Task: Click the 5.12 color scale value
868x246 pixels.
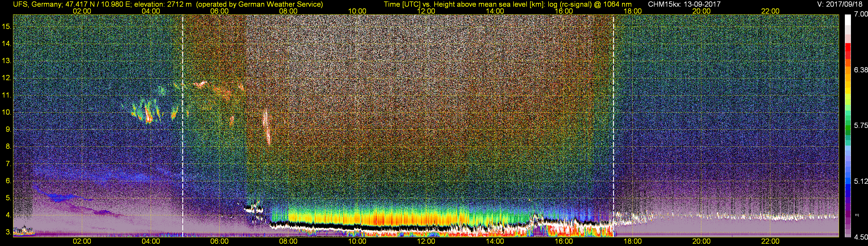Action: [860, 181]
